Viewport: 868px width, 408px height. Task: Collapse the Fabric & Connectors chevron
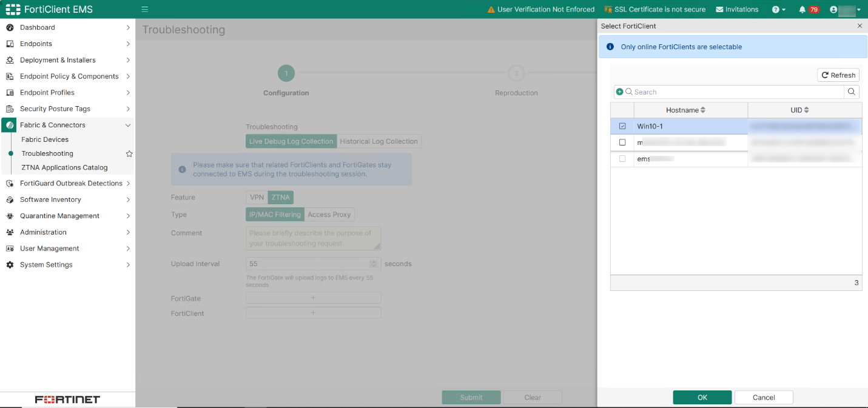(x=128, y=125)
